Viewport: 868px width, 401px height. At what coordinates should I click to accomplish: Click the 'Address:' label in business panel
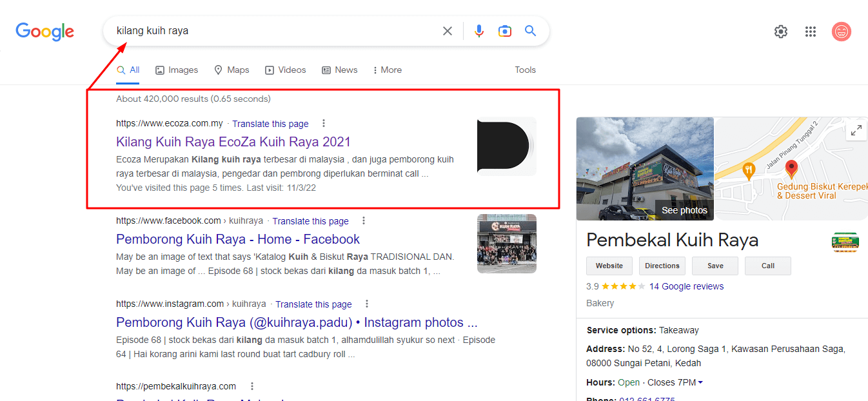tap(606, 349)
